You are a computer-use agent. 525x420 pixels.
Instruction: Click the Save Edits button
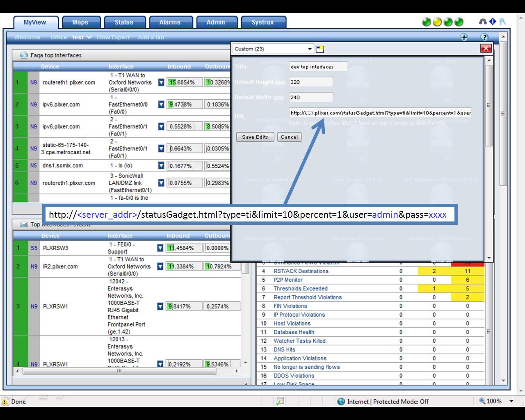(x=255, y=137)
